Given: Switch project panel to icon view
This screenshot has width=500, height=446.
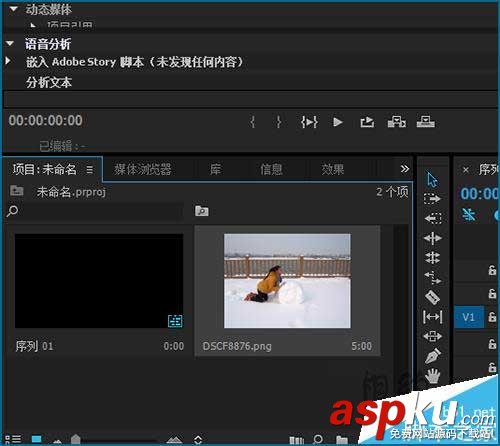Looking at the screenshot, I should tap(37, 439).
